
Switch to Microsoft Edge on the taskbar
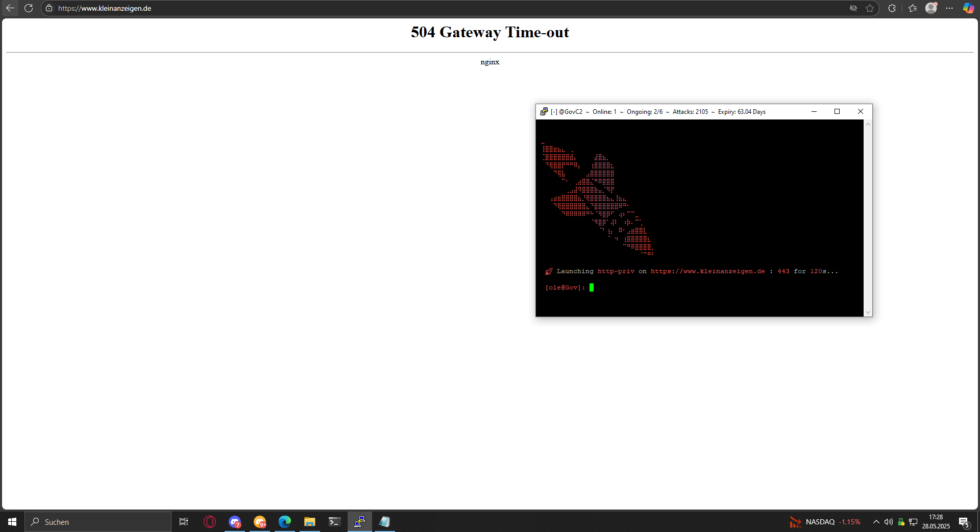tap(285, 522)
